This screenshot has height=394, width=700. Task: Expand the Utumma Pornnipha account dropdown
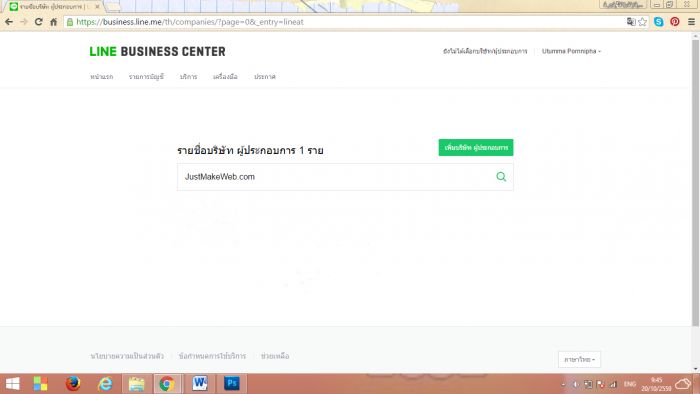[571, 51]
